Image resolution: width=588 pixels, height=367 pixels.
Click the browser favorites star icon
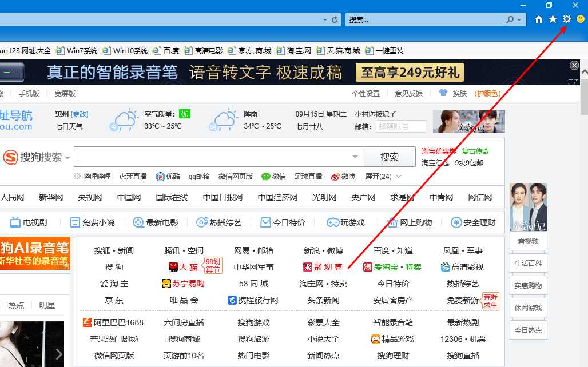pyautogui.click(x=553, y=19)
